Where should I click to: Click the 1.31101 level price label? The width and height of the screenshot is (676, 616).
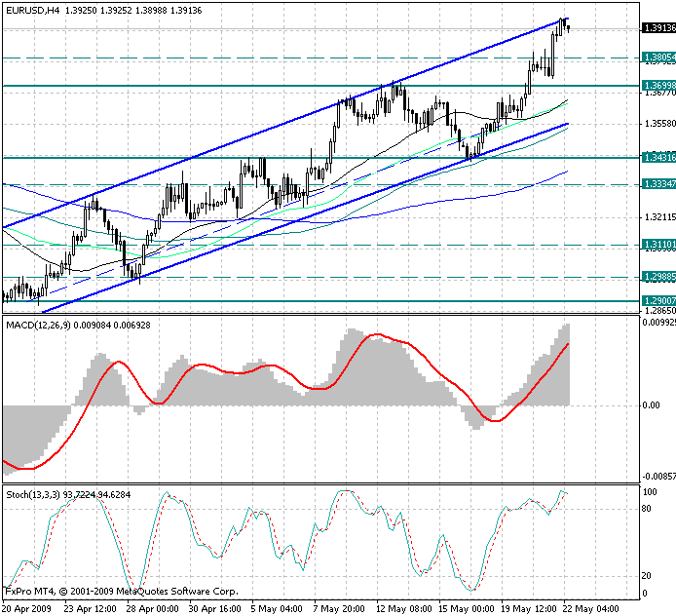(x=658, y=245)
